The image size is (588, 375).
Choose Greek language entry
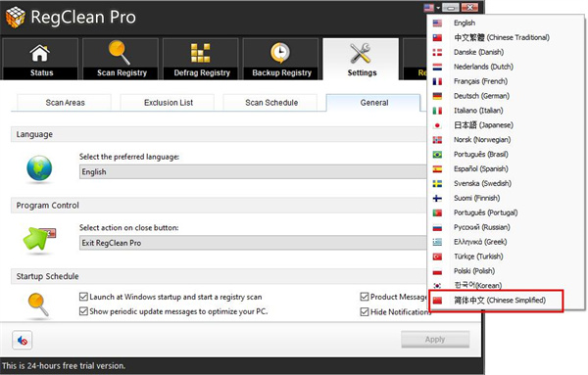(x=507, y=242)
